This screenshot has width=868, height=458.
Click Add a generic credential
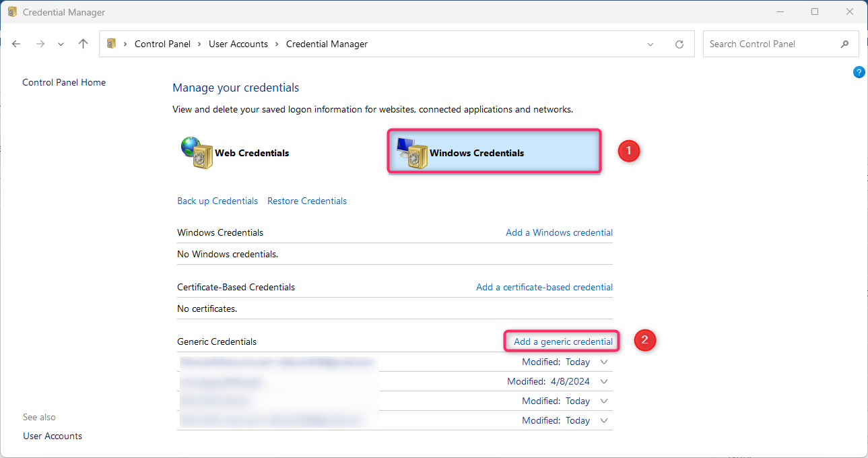point(561,341)
